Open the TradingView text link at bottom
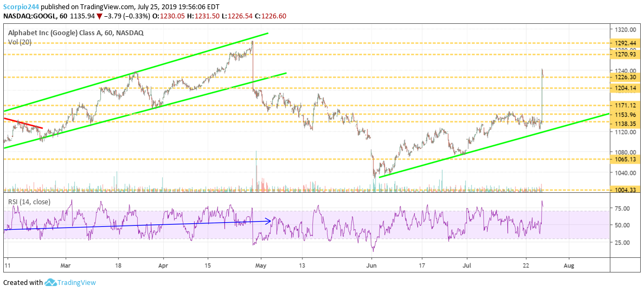Image resolution: width=644 pixels, height=292 pixels. pos(76,283)
